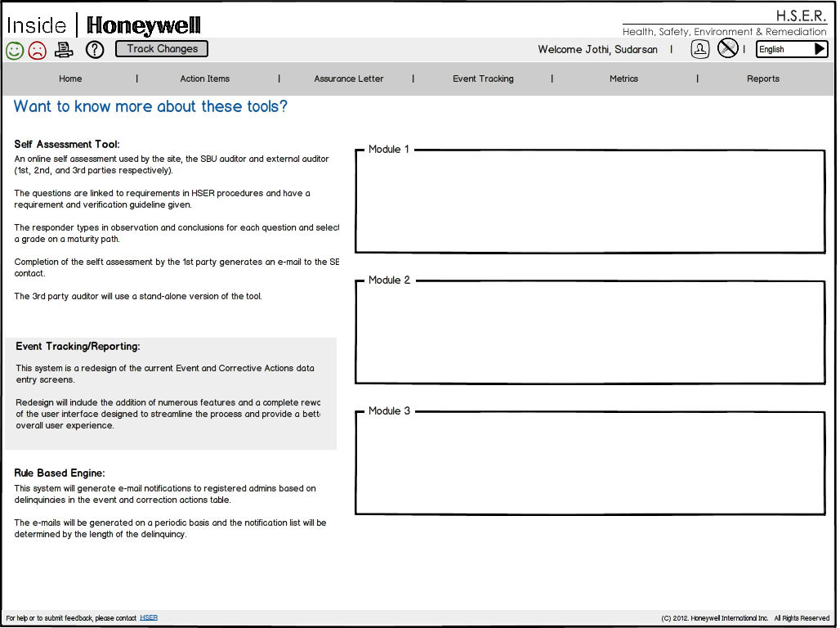Open the Metrics menu
840x628 pixels.
[623, 79]
